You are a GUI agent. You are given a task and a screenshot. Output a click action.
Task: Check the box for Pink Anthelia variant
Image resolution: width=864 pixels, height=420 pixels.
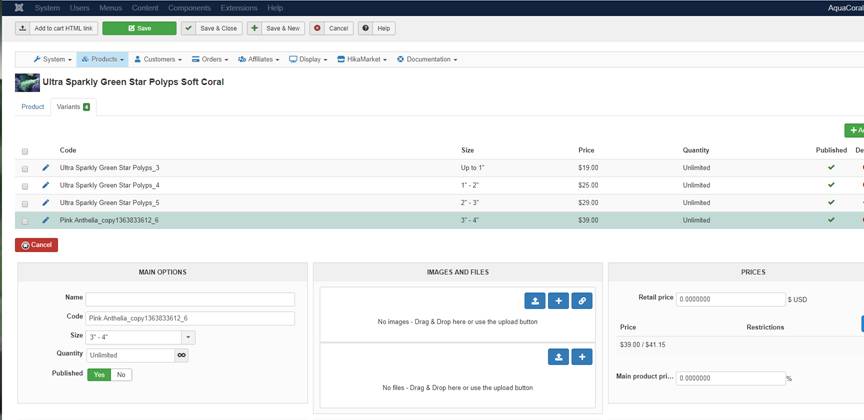tap(25, 221)
